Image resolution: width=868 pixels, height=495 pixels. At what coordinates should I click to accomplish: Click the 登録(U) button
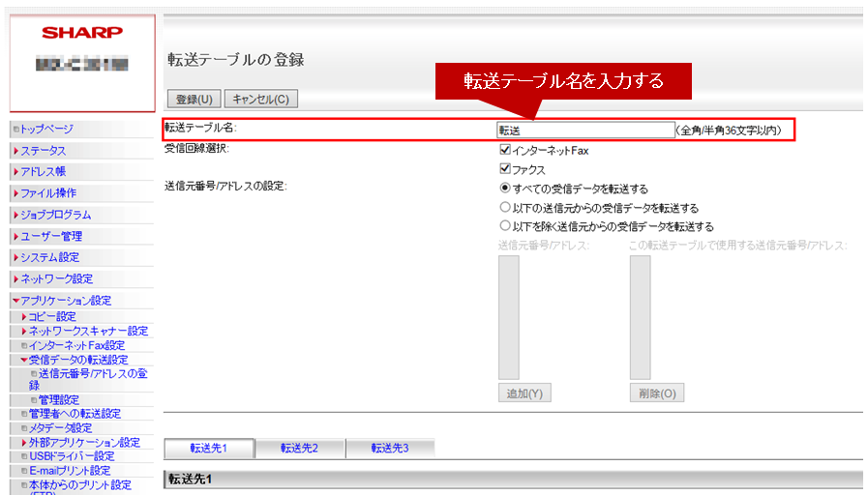(196, 99)
